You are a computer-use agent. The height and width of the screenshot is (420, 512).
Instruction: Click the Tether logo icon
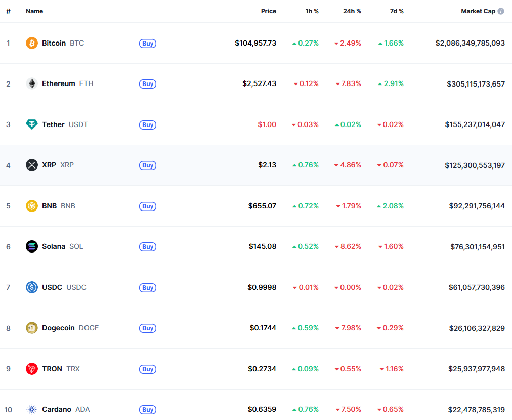pyautogui.click(x=32, y=124)
